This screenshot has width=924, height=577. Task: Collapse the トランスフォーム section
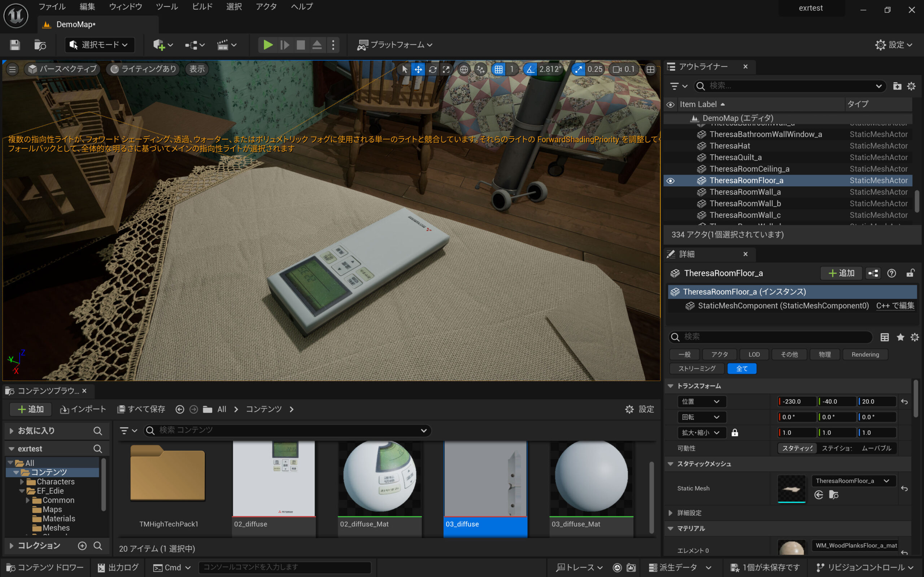click(671, 386)
